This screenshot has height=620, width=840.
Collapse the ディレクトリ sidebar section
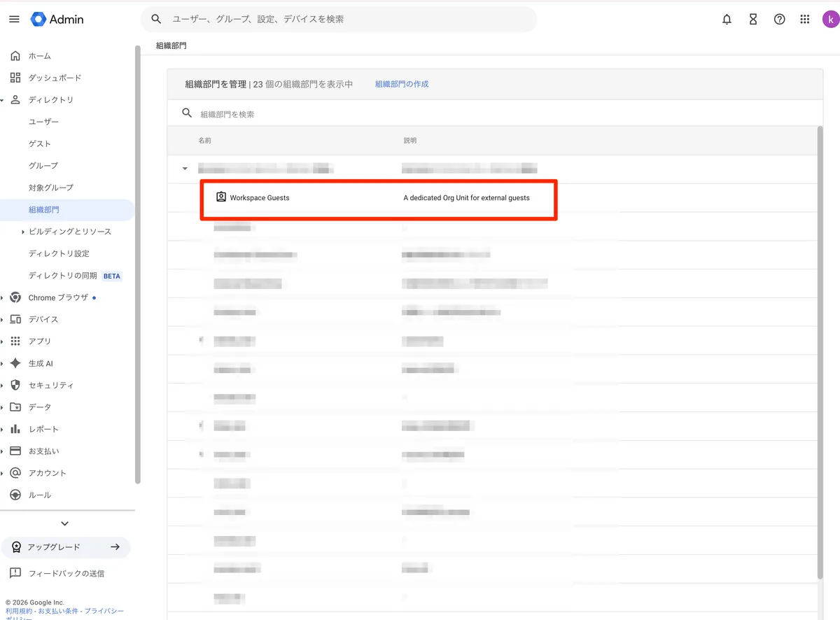point(3,100)
